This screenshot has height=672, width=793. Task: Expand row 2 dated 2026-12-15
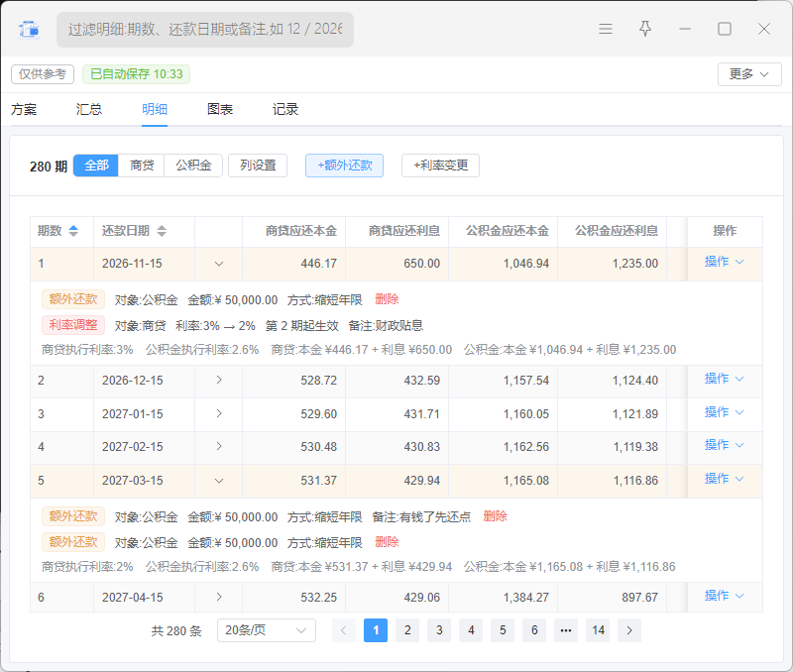click(x=219, y=380)
